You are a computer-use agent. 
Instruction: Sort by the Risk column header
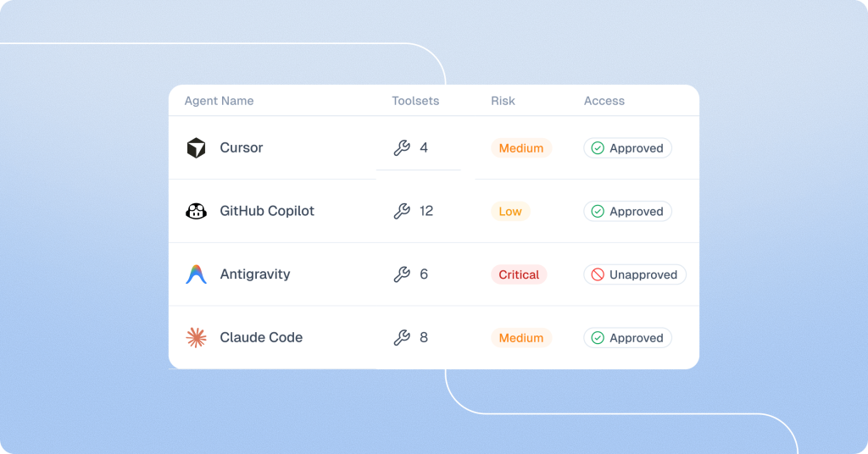pos(503,101)
